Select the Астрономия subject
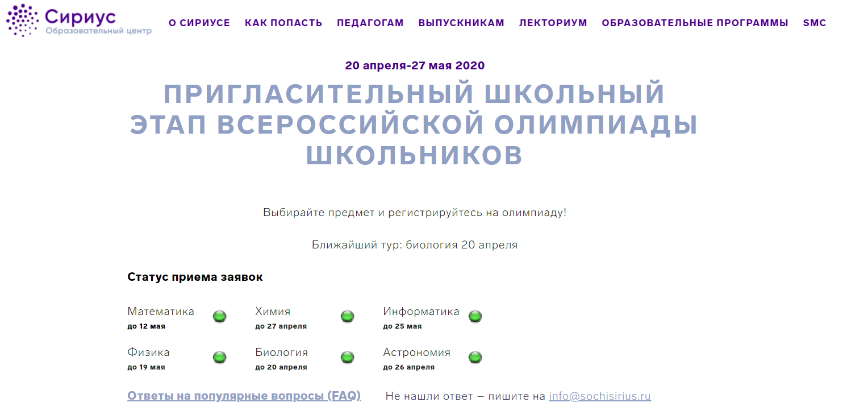868x419 pixels. [x=416, y=352]
